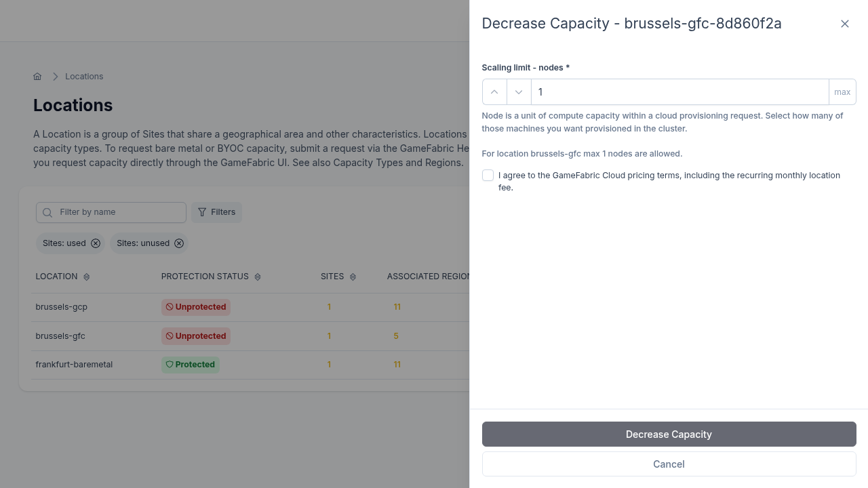Open Locations breadcrumb link

(84, 77)
